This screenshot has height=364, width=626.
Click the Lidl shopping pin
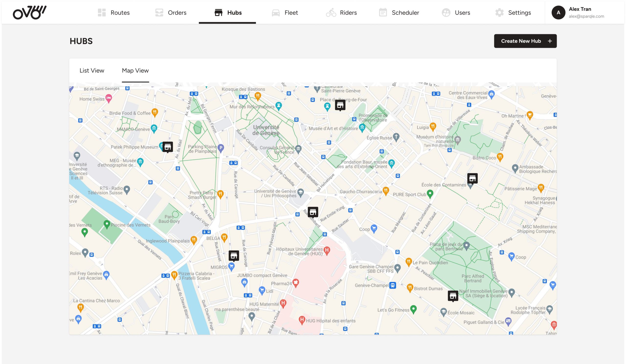(x=262, y=290)
